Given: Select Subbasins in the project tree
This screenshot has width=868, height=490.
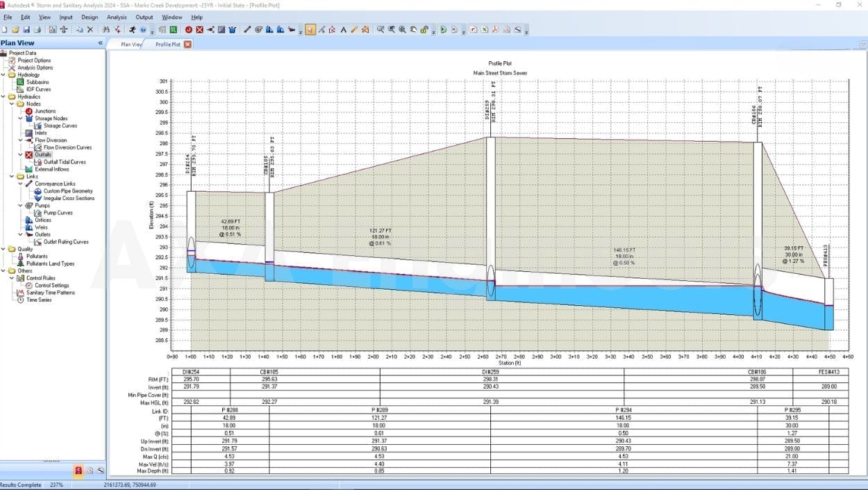Looking at the screenshot, I should click(37, 82).
